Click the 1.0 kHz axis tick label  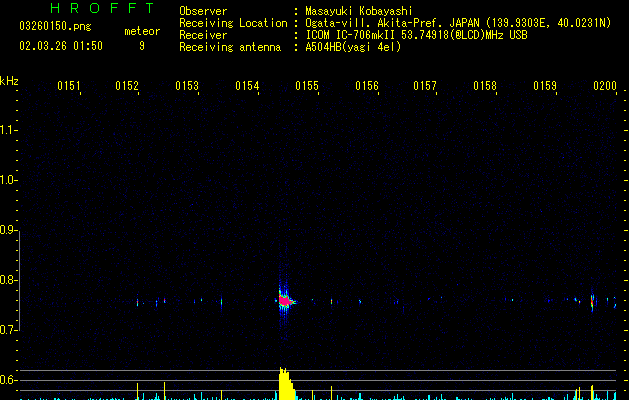pos(8,180)
